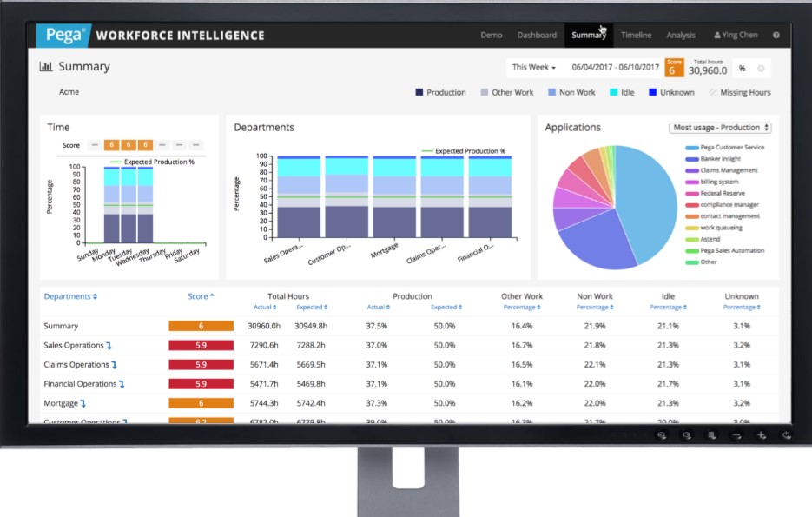Select the Summary tab

click(x=588, y=36)
